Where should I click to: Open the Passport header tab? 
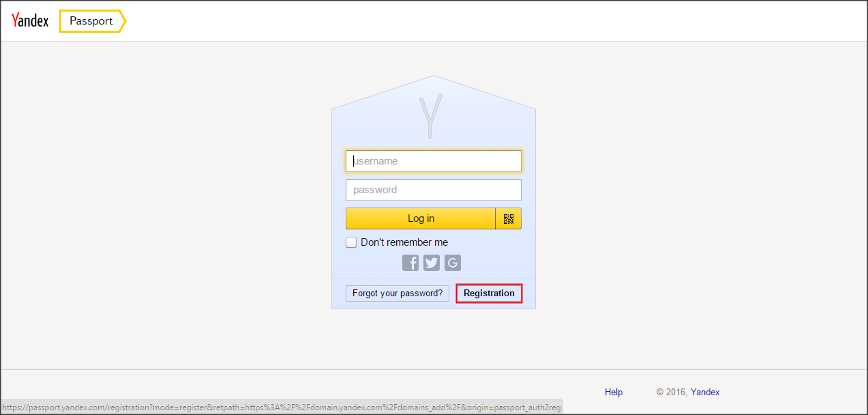tap(91, 21)
